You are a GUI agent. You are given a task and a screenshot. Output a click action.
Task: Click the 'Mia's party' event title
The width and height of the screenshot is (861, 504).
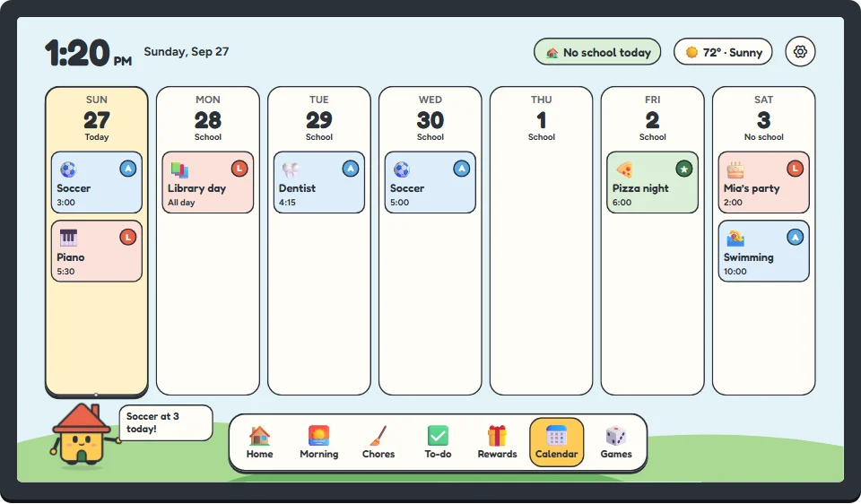(752, 188)
